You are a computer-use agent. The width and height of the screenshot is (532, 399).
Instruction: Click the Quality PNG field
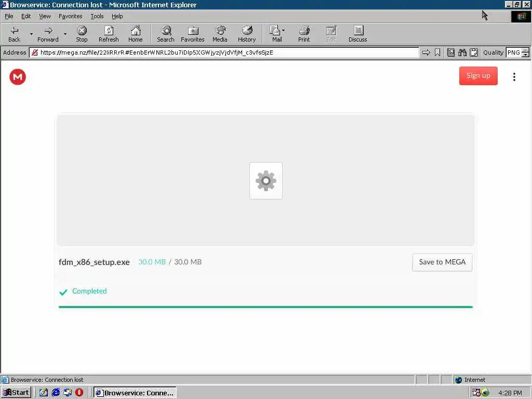tap(514, 52)
